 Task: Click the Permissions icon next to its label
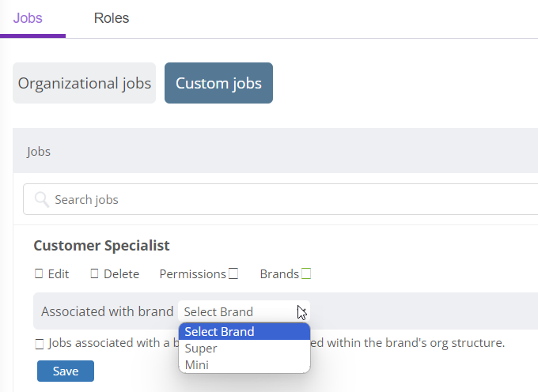(233, 273)
